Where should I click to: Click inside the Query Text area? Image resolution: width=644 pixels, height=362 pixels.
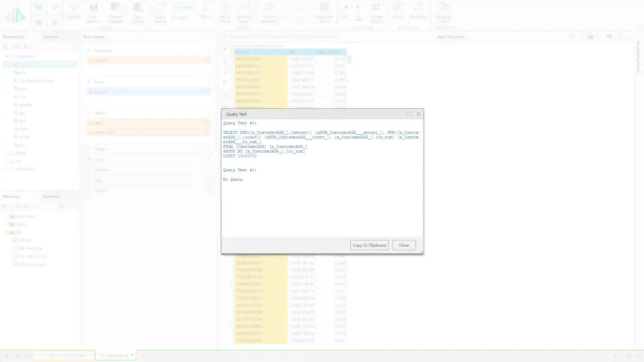[x=322, y=201]
